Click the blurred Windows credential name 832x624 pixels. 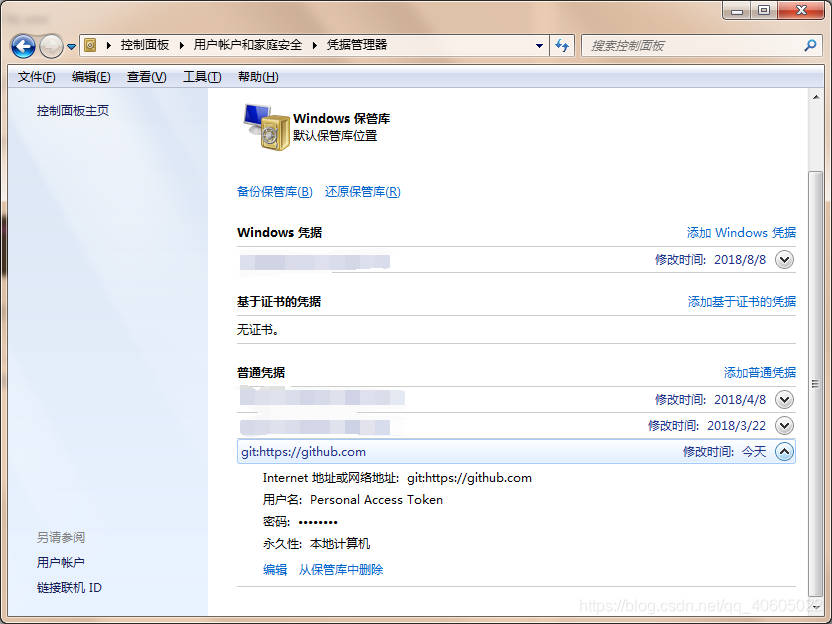(315, 262)
